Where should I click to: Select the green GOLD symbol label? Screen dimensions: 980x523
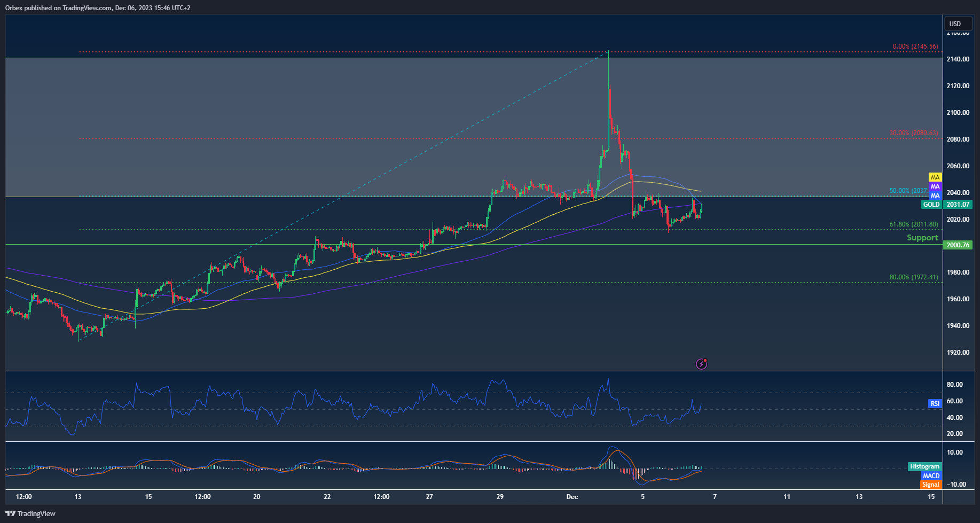931,205
